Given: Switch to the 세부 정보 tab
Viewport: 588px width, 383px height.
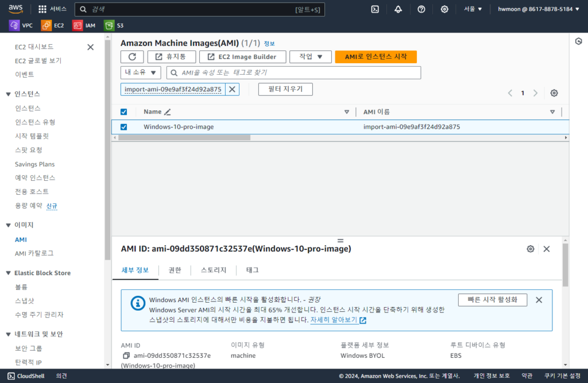Looking at the screenshot, I should tap(136, 270).
